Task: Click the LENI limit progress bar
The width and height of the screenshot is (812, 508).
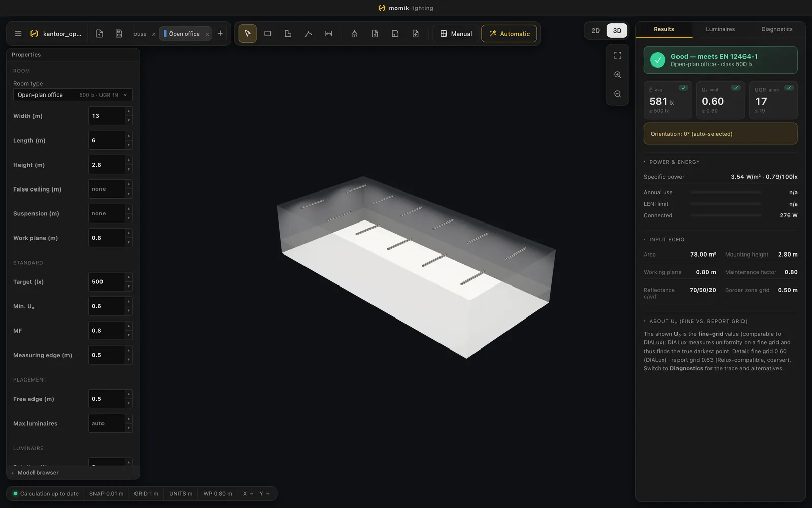Action: pyautogui.click(x=726, y=204)
